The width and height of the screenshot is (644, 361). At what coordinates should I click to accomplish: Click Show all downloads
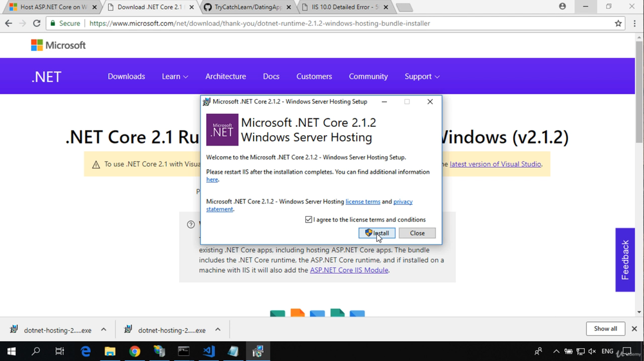coord(605,329)
